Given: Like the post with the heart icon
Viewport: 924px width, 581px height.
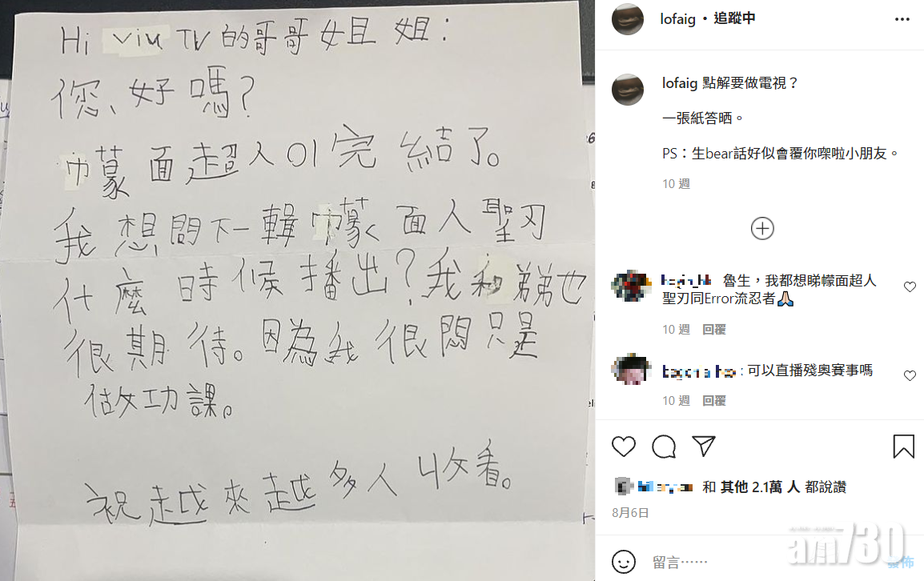Looking at the screenshot, I should pos(624,447).
